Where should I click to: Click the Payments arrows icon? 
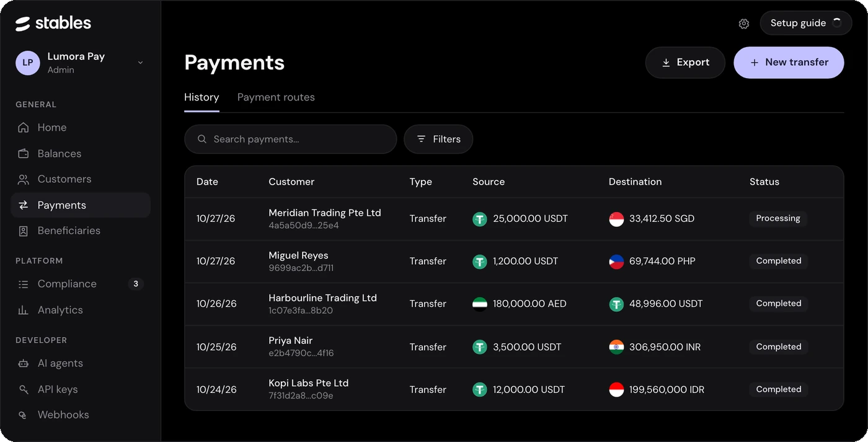(x=24, y=205)
